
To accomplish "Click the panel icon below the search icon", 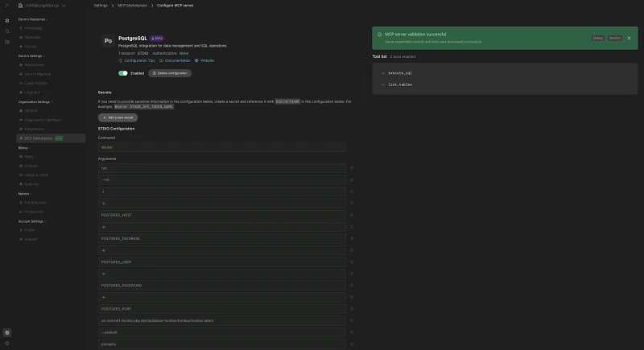I will point(7,42).
